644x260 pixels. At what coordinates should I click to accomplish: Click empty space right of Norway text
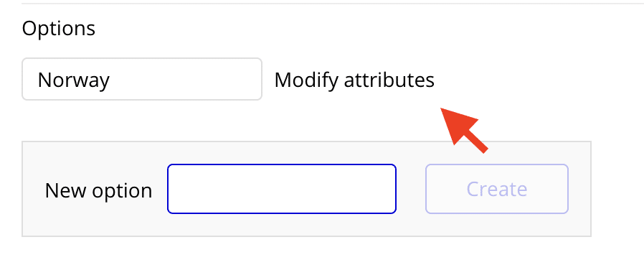pyautogui.click(x=185, y=80)
